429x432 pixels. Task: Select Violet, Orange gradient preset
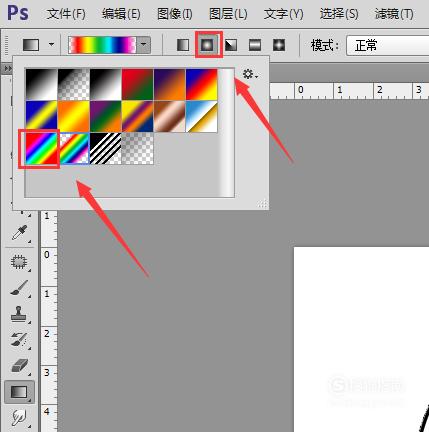[170, 84]
